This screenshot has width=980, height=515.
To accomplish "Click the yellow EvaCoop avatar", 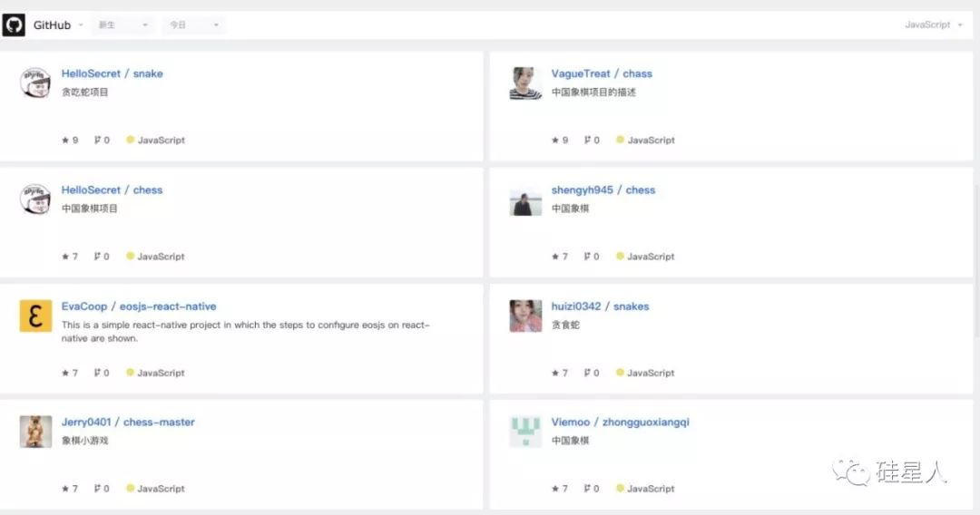I will (35, 316).
